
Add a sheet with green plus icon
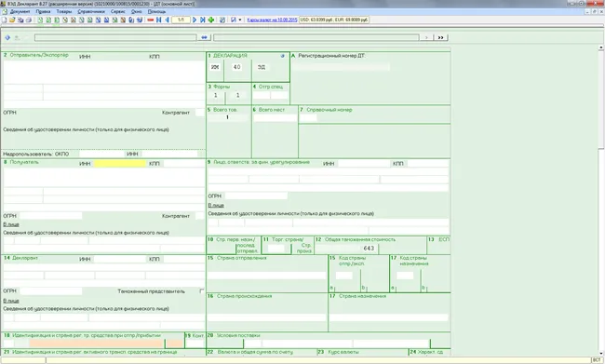(x=211, y=20)
